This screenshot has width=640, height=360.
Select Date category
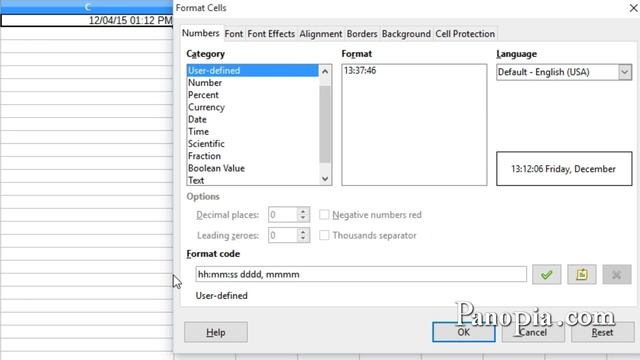click(253, 120)
